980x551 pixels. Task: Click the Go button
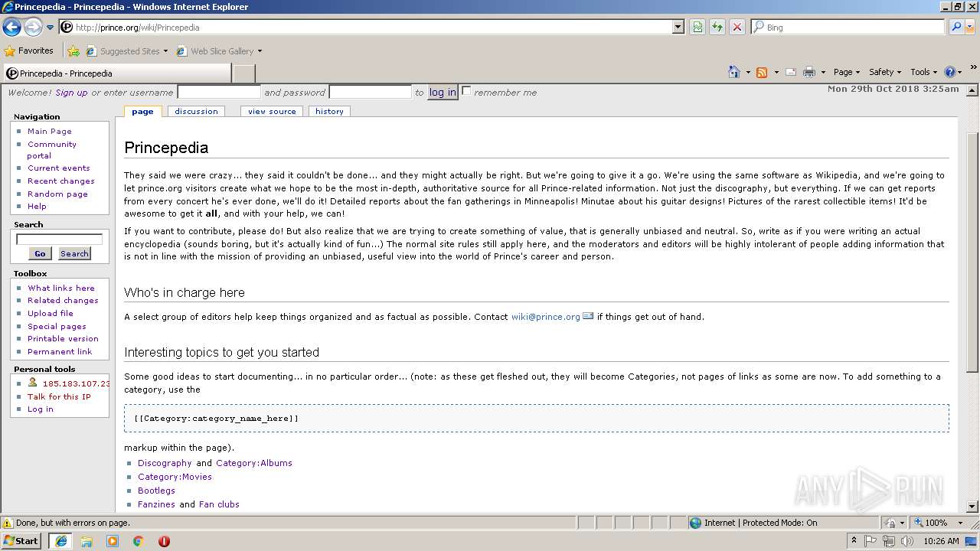point(40,253)
